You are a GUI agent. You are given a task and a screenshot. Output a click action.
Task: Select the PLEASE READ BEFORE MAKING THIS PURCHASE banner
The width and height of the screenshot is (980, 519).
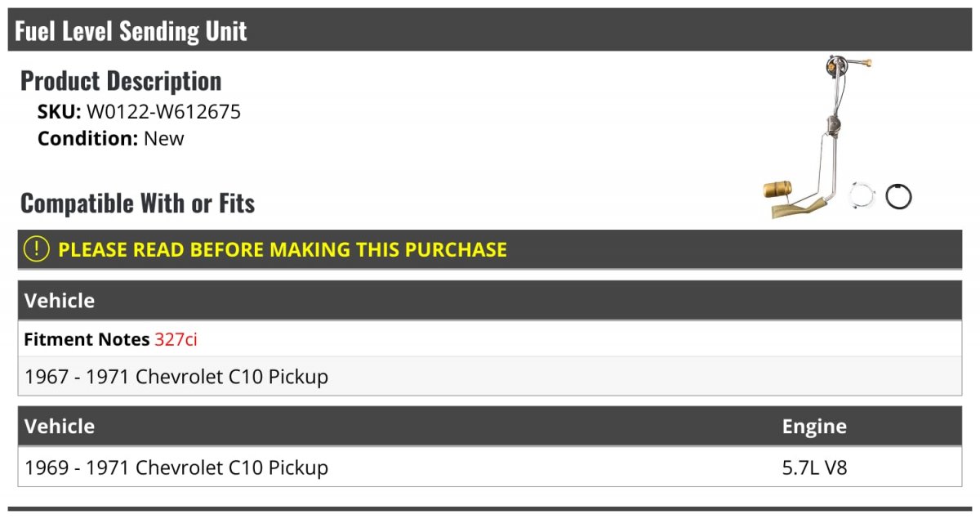[x=490, y=249]
